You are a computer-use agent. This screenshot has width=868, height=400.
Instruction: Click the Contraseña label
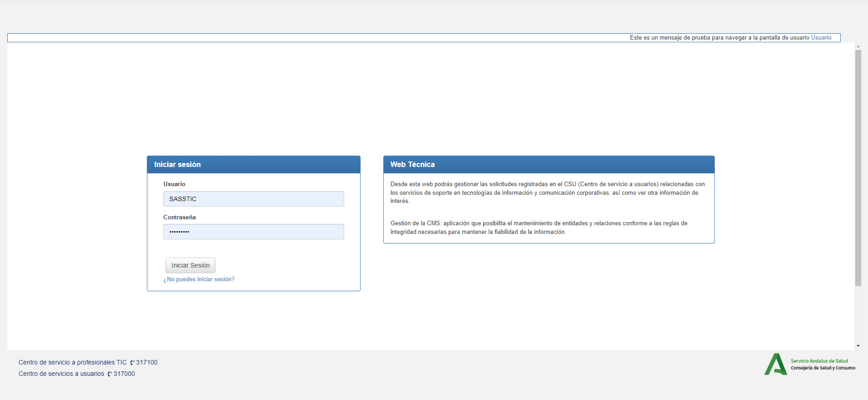point(180,218)
